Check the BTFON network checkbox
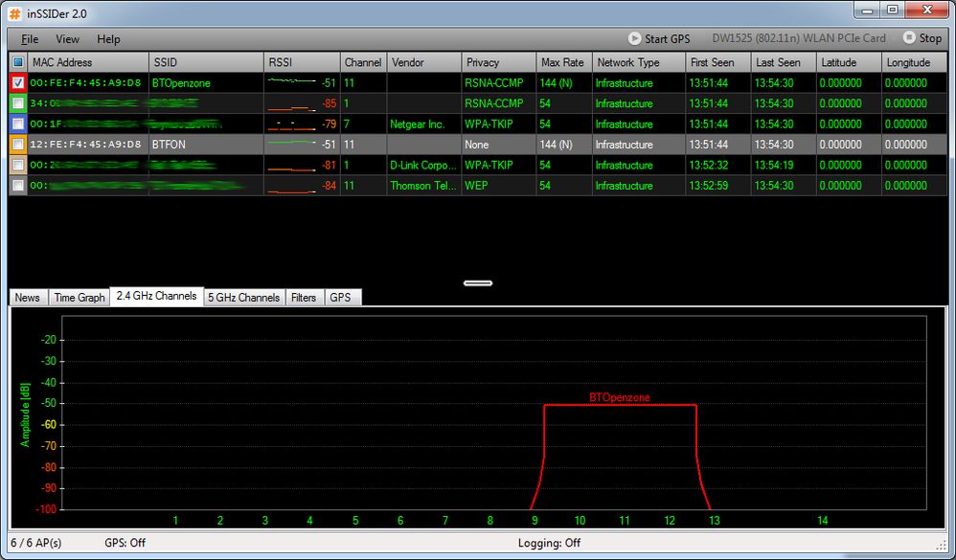Image resolution: width=956 pixels, height=560 pixels. (18, 145)
